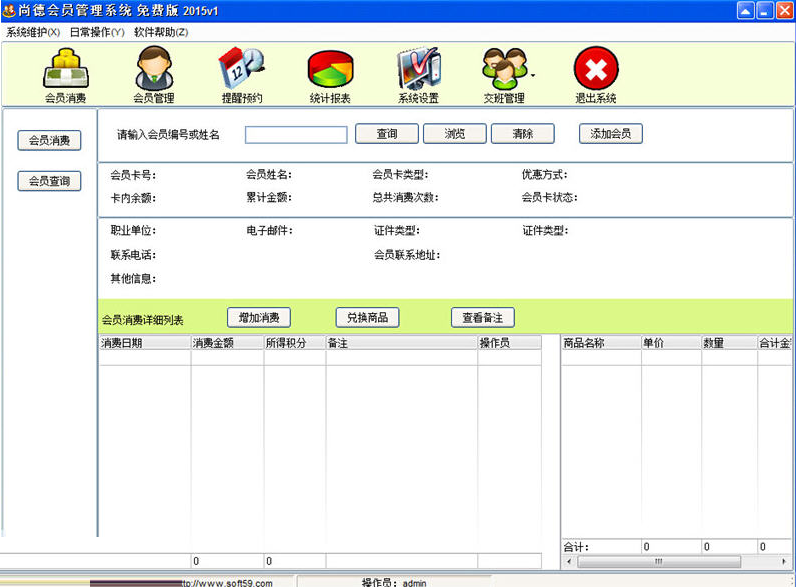Click the 合计 label in product list
The image size is (796, 587).
tap(576, 547)
